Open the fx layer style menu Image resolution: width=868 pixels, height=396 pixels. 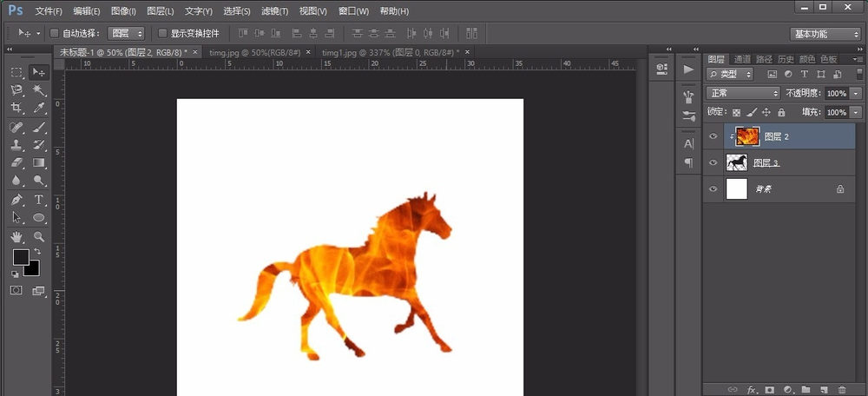753,390
